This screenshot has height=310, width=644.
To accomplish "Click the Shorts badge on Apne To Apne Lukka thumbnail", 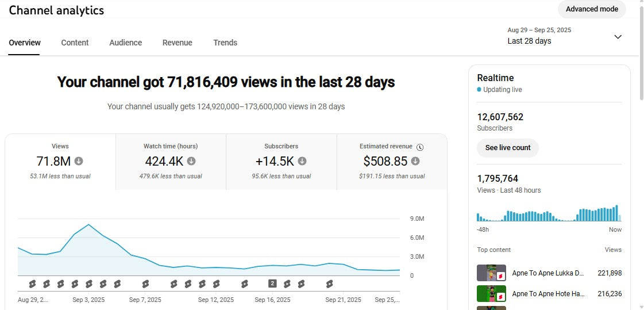I will point(500,277).
